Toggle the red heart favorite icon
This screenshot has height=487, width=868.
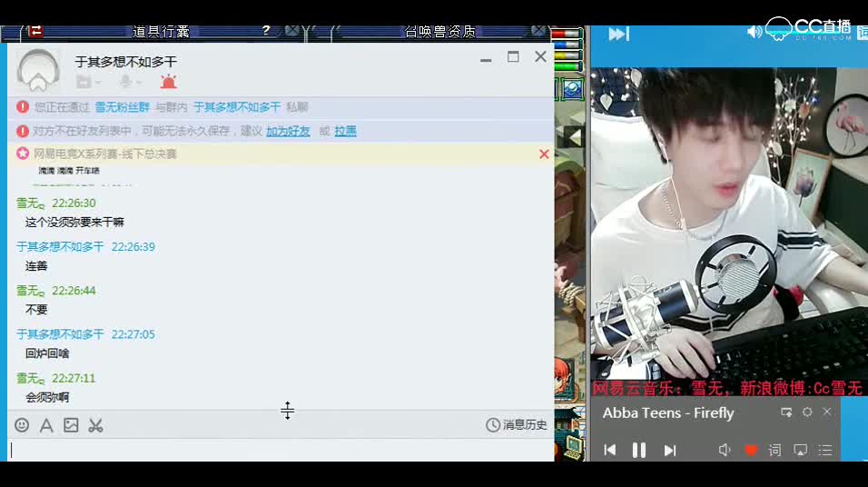751,451
